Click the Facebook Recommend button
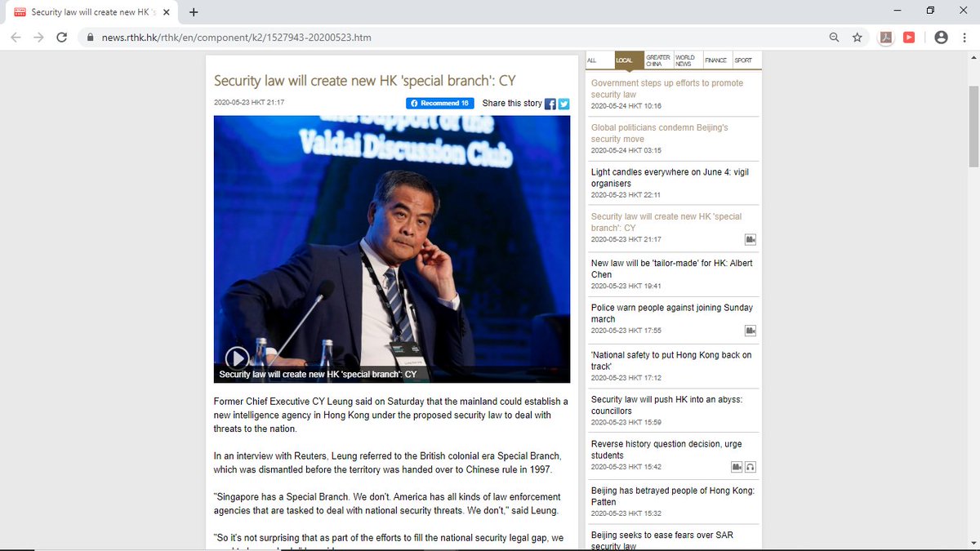The width and height of the screenshot is (980, 551). [x=439, y=104]
